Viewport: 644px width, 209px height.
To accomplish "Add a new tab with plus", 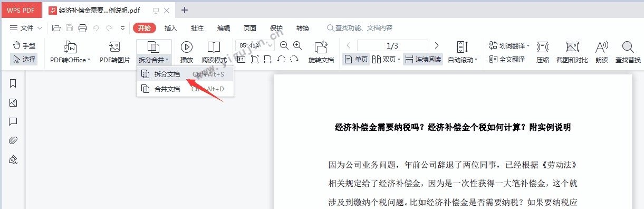I will click(x=185, y=10).
